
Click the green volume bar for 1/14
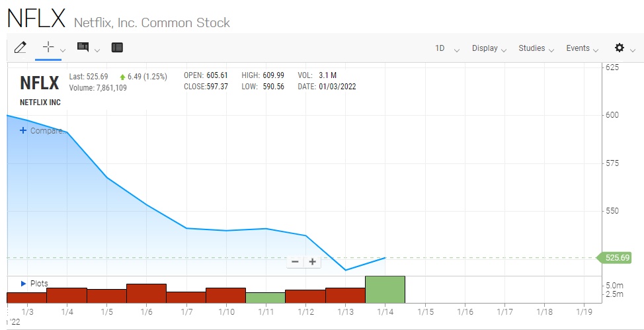click(x=385, y=289)
